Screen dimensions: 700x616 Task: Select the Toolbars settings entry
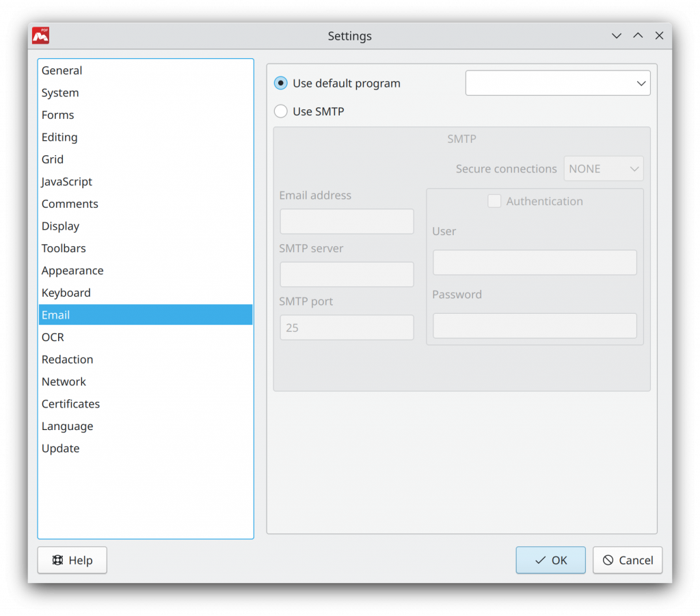click(x=63, y=247)
